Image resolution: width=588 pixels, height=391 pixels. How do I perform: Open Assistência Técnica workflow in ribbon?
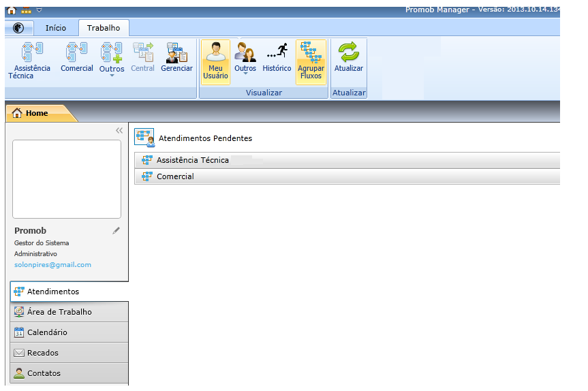coord(29,61)
